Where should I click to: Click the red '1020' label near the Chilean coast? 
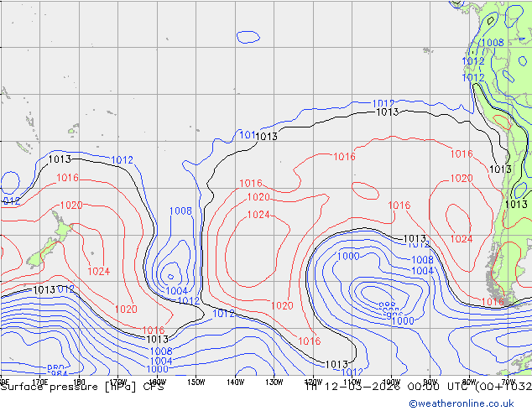coord(462,179)
